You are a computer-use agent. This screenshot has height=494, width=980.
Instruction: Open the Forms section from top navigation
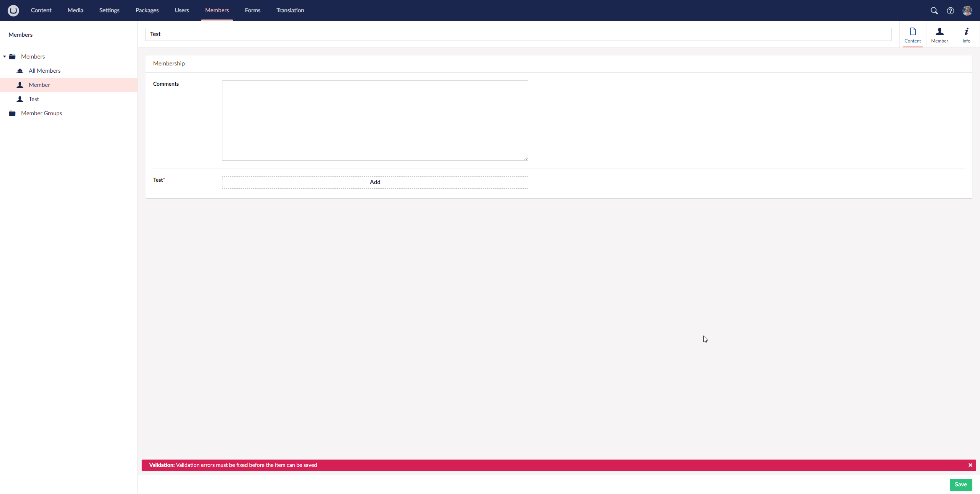click(252, 10)
